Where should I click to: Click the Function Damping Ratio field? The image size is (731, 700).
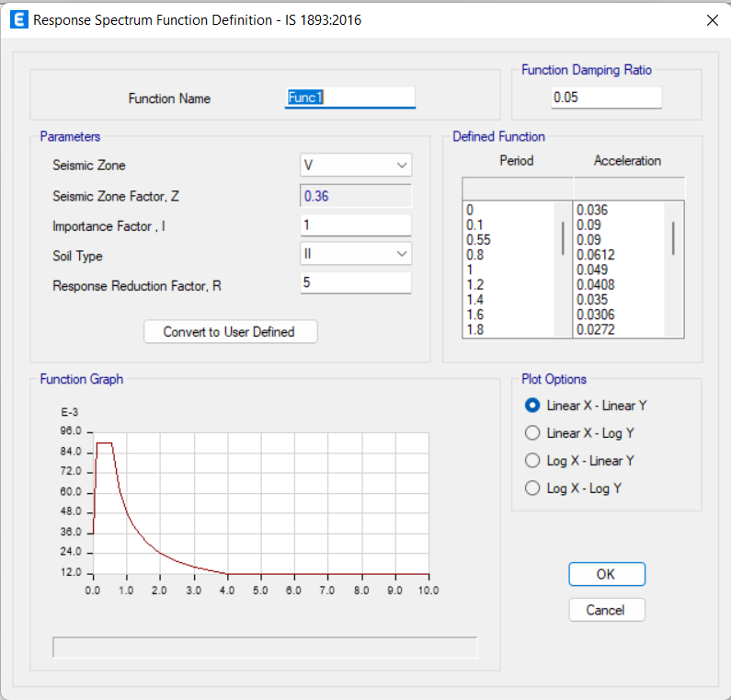tap(606, 98)
